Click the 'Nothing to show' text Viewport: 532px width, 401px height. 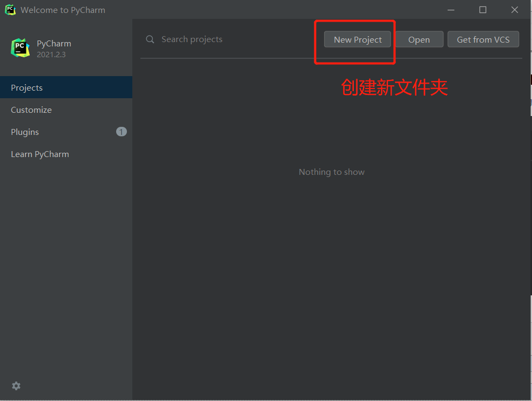coord(332,172)
